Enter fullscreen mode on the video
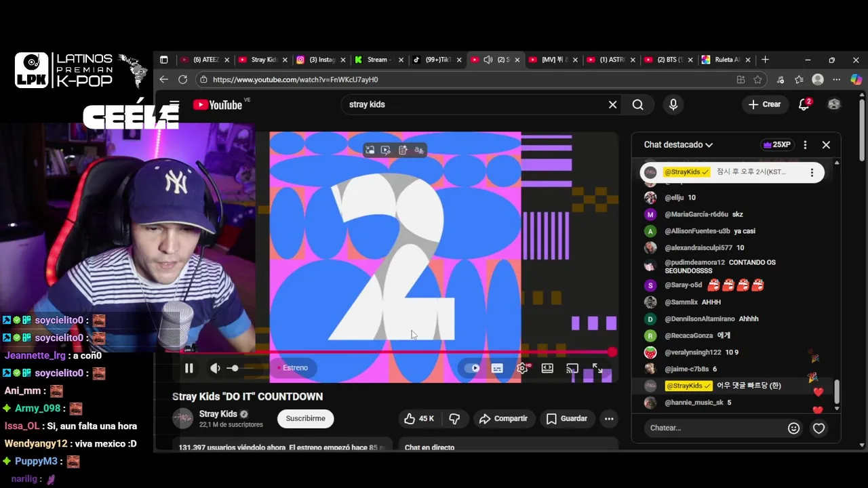The width and height of the screenshot is (868, 488). (x=597, y=368)
